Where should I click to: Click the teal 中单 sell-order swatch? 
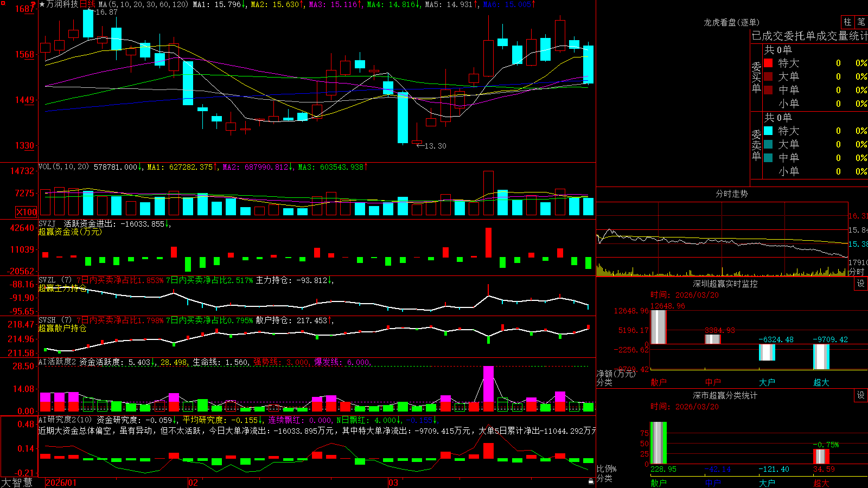(x=768, y=158)
